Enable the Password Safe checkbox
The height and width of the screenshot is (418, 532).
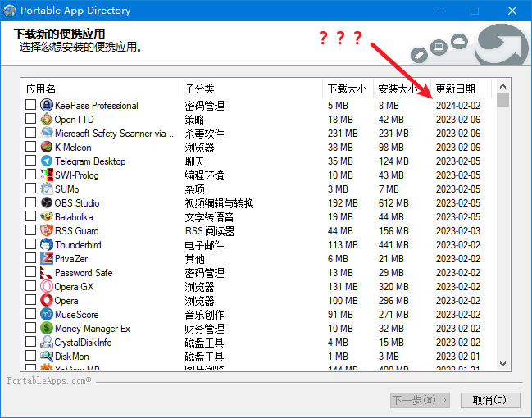coord(31,273)
